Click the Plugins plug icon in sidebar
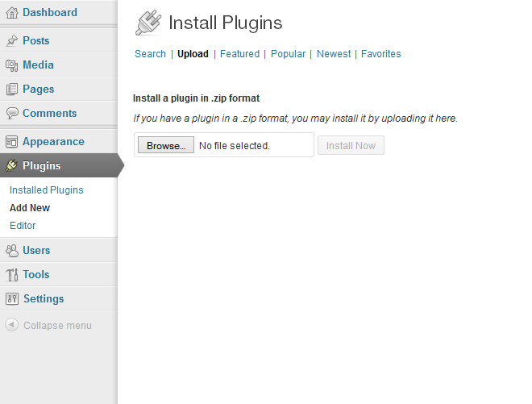This screenshot has height=404, width=532. tap(11, 165)
